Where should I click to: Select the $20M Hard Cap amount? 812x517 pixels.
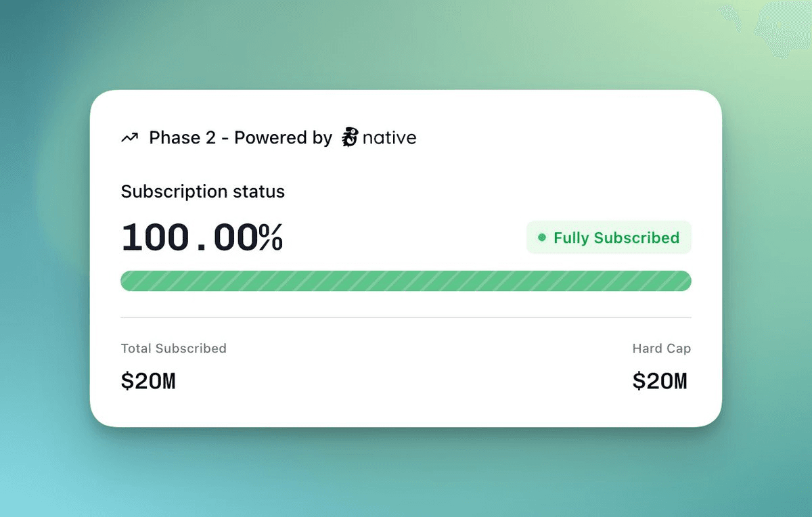[x=660, y=382]
